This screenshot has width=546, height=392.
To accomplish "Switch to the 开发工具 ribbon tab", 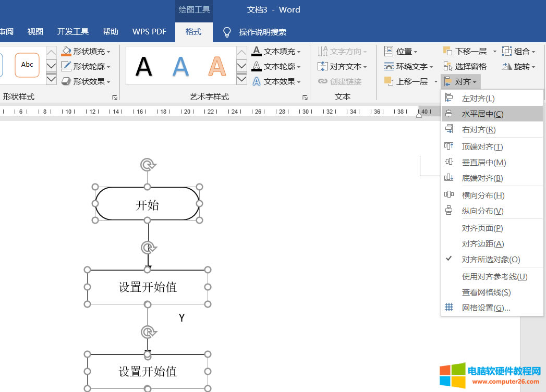I will coord(73,32).
